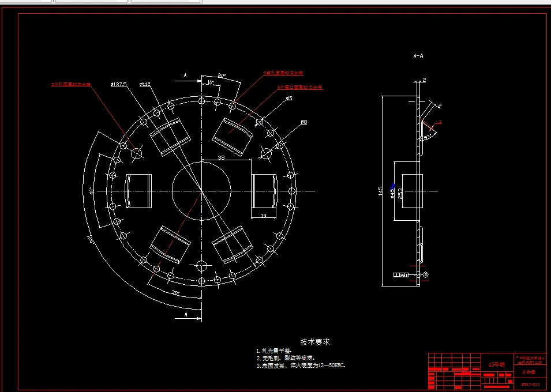Select the 25.3 dimension in section view
551x392 pixels.
pyautogui.click(x=400, y=194)
